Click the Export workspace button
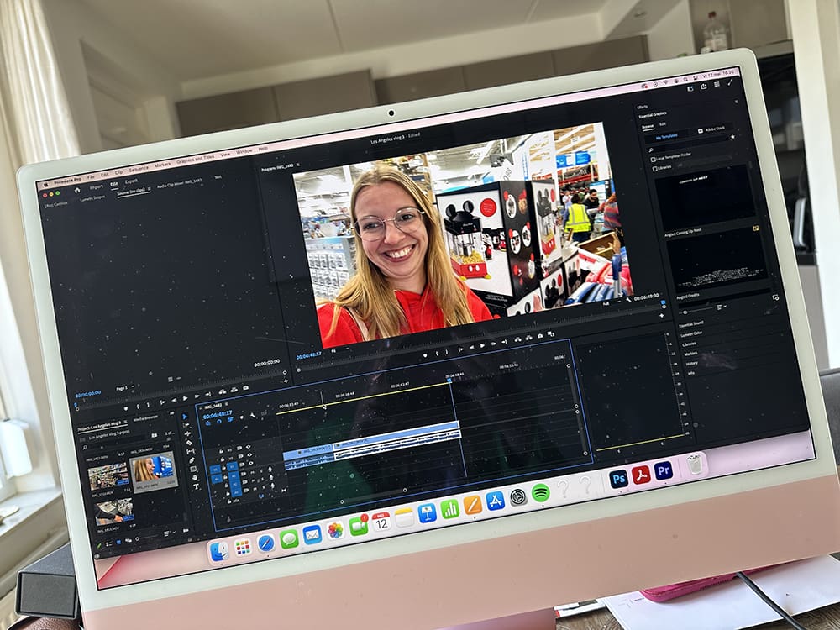The width and height of the screenshot is (840, 630). click(131, 181)
